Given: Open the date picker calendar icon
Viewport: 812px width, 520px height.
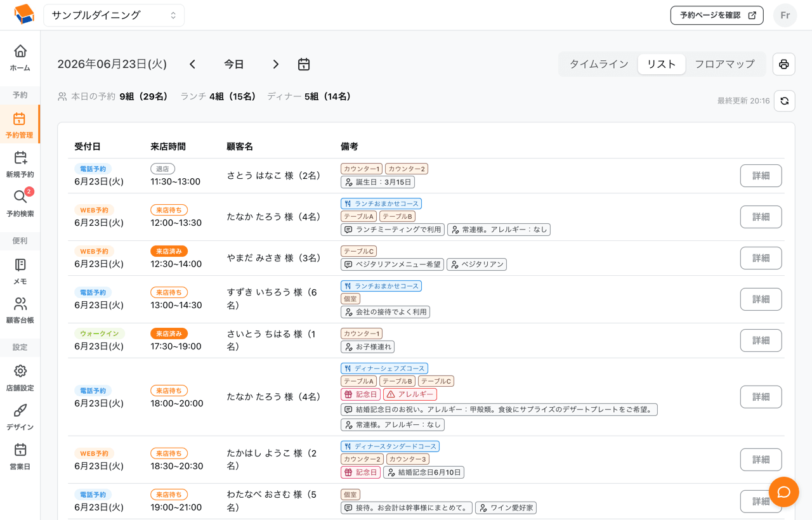Looking at the screenshot, I should click(304, 64).
